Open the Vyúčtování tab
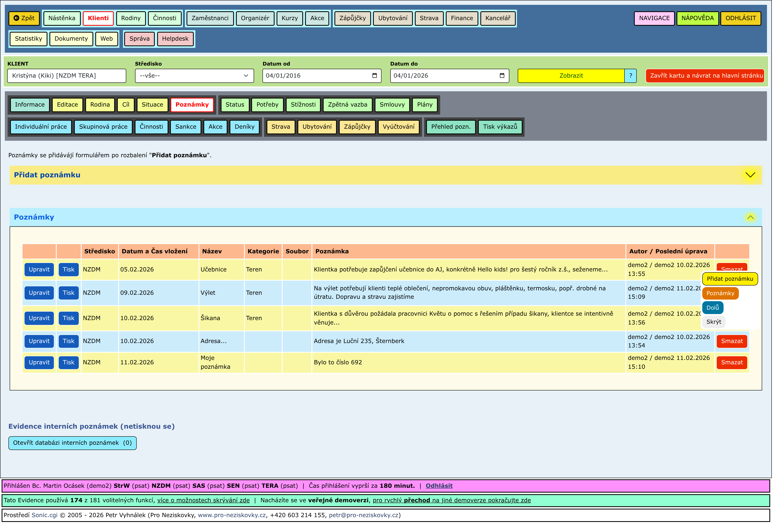 (x=399, y=127)
